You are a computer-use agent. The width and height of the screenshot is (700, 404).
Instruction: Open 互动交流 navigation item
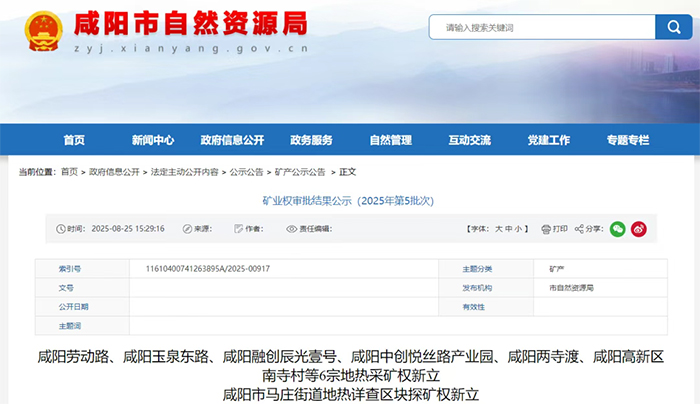pos(469,140)
